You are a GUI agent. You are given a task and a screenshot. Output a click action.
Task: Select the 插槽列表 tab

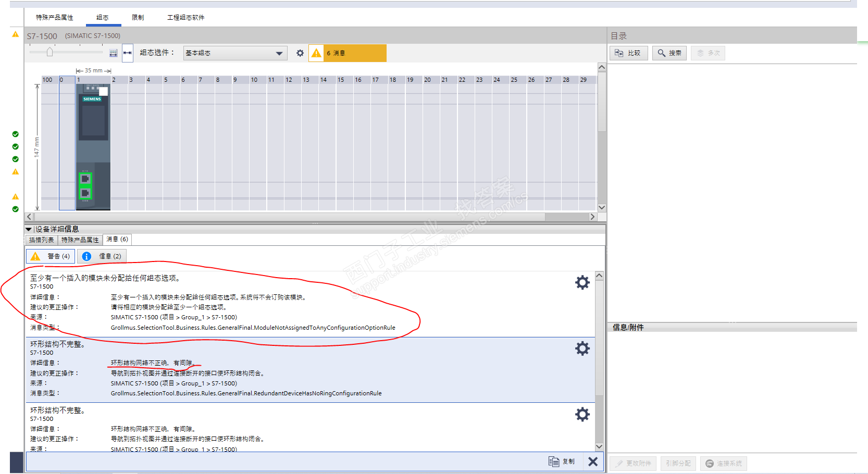[x=42, y=240]
